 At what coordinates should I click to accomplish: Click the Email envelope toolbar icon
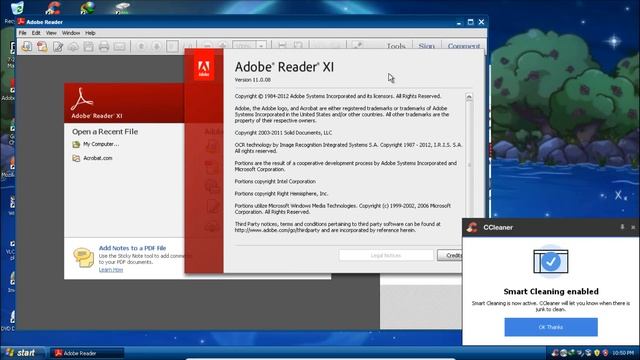coord(119,47)
